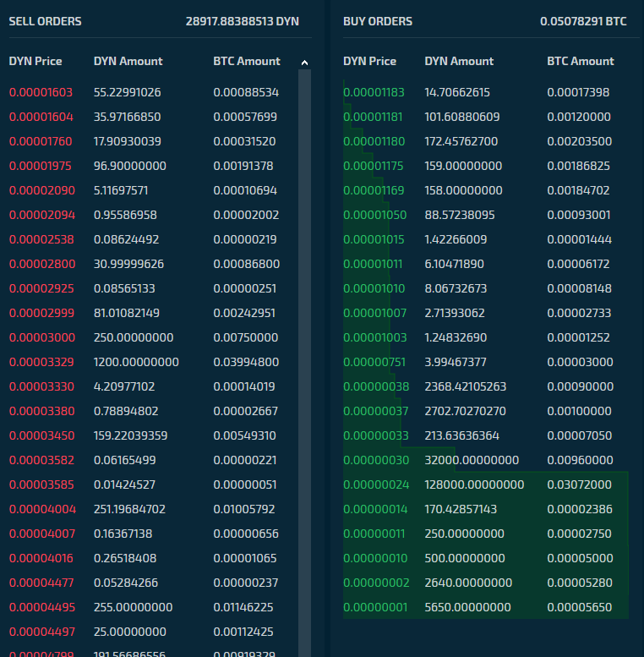Image resolution: width=644 pixels, height=657 pixels.
Task: Click the sell orders scroll-up arrow
Action: pyautogui.click(x=304, y=63)
